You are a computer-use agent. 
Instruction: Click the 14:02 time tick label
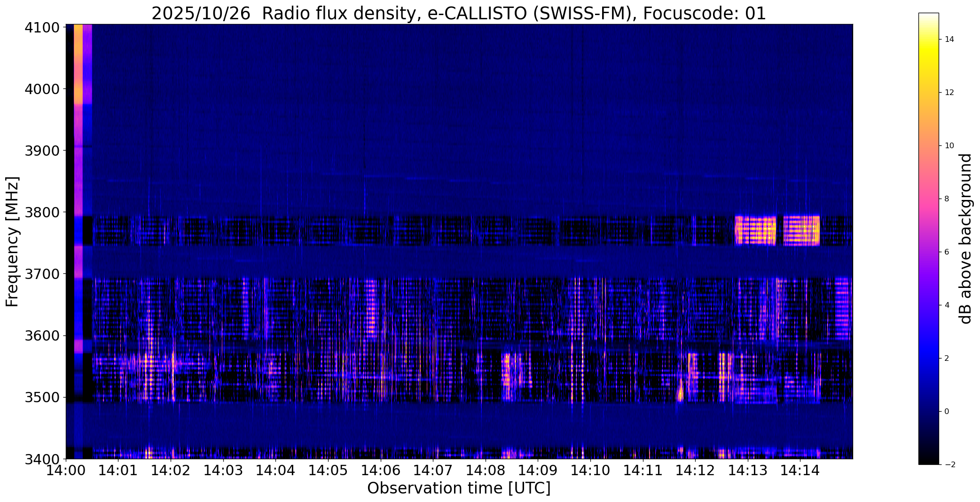(171, 470)
